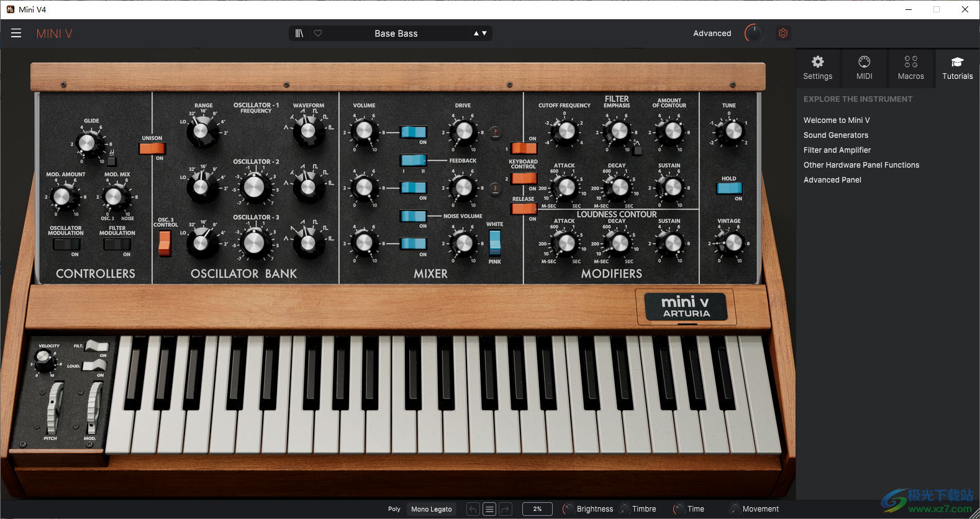The height and width of the screenshot is (519, 980).
Task: Click the red gear side panel icon
Action: click(783, 34)
